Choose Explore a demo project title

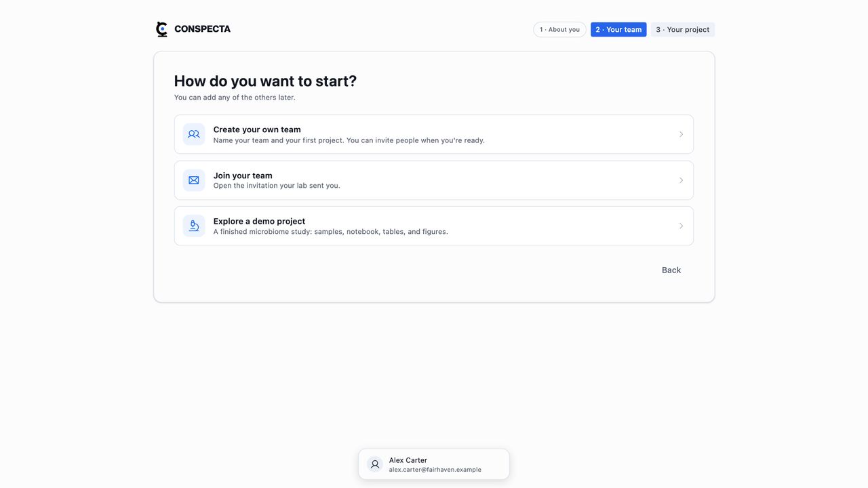259,221
